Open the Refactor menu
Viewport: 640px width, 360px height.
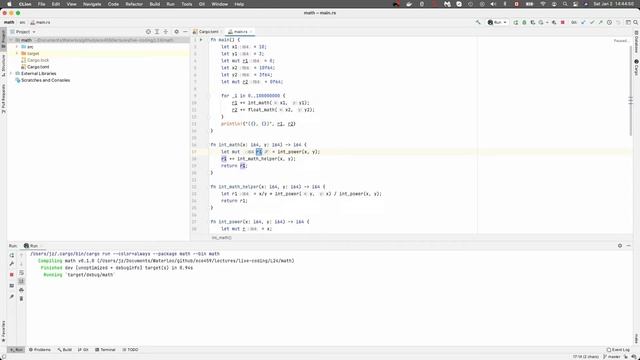coord(134,4)
